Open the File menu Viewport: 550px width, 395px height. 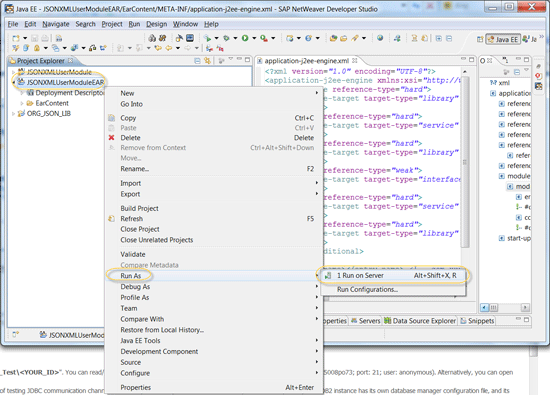13,24
